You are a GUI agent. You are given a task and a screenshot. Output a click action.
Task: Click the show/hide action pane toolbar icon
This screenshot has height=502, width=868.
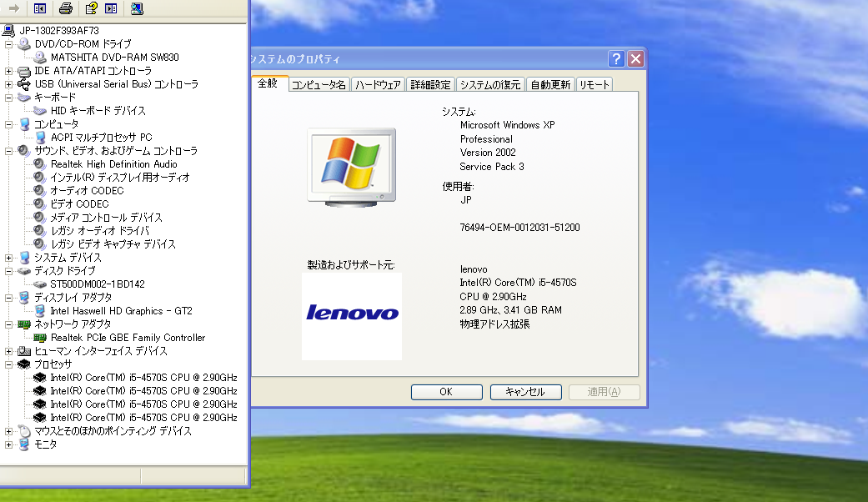(x=111, y=8)
